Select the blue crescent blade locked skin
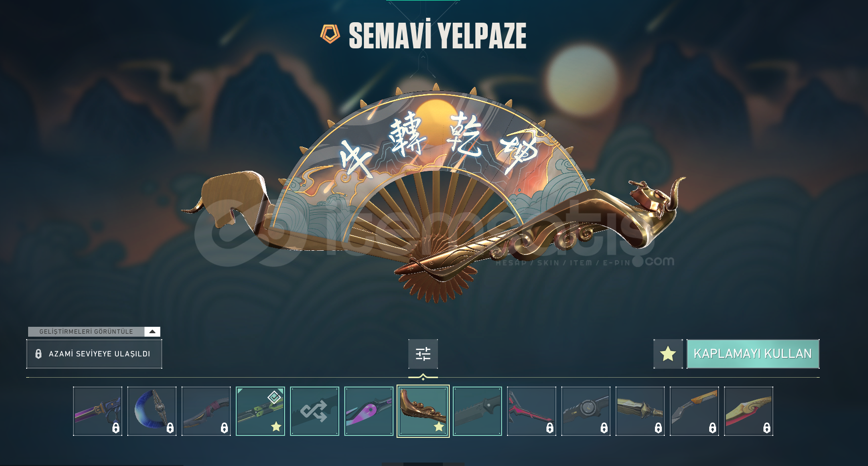The height and width of the screenshot is (466, 868). point(152,411)
